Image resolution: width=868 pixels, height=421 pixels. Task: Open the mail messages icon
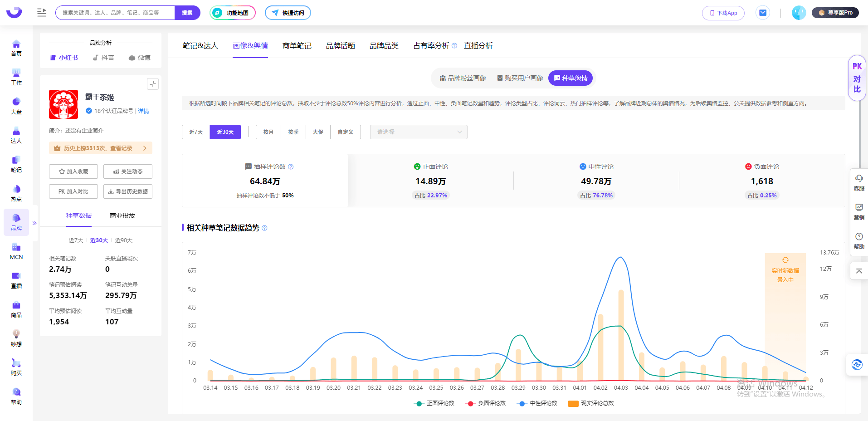(x=763, y=13)
